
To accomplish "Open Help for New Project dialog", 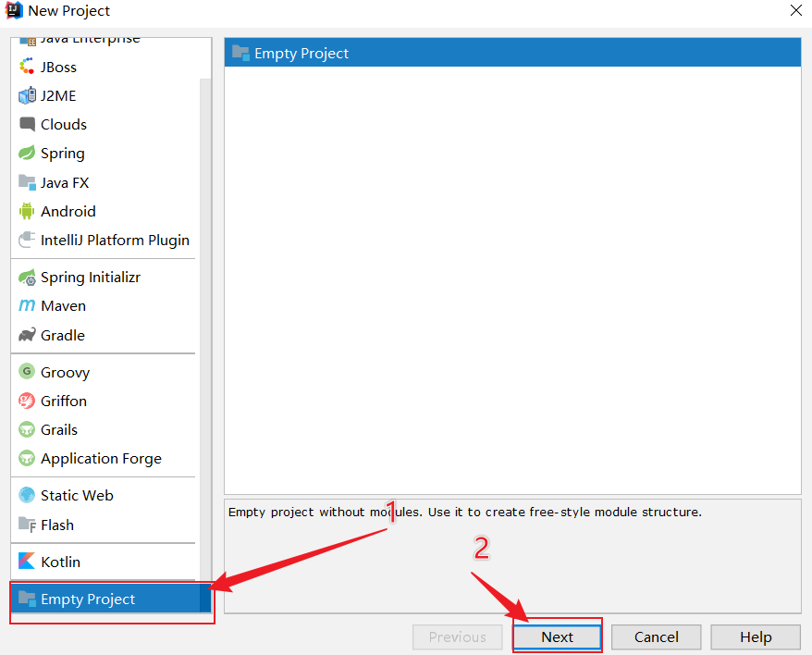I will point(756,636).
